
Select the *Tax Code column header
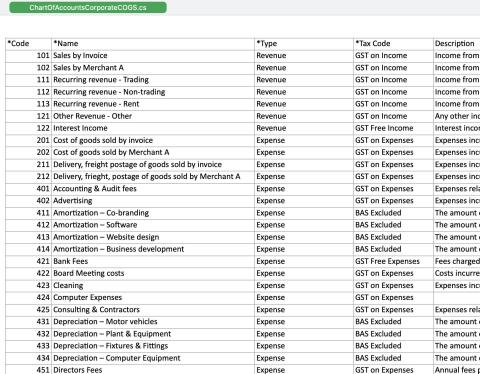pos(393,44)
